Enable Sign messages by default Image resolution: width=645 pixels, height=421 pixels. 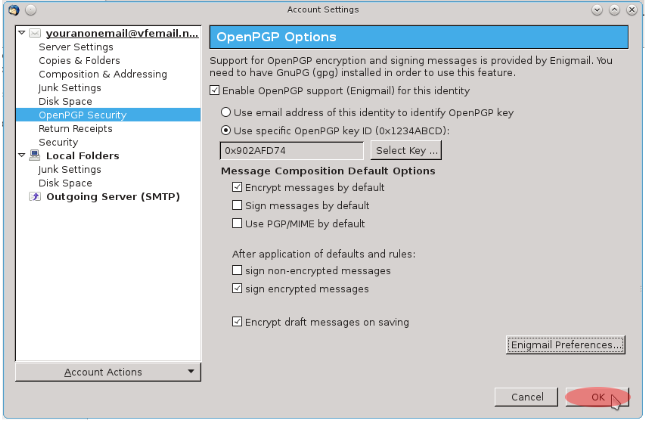click(237, 205)
